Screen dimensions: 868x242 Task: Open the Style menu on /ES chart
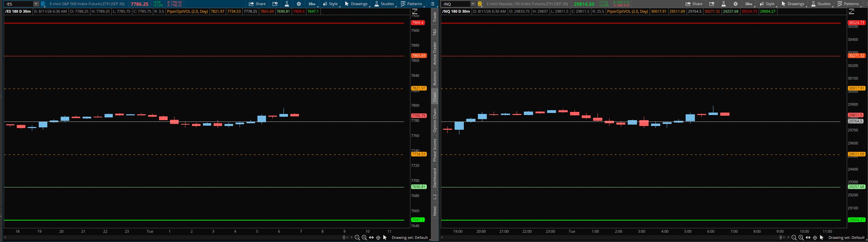330,4
